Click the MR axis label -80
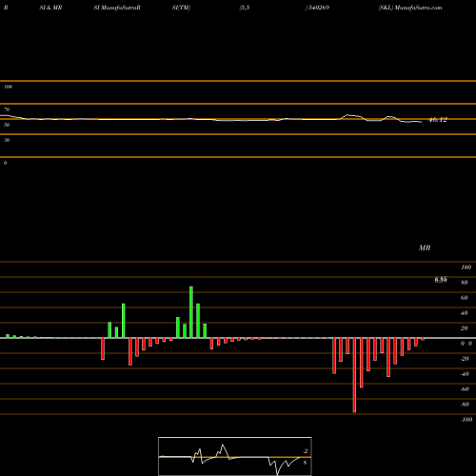 (x=465, y=405)
